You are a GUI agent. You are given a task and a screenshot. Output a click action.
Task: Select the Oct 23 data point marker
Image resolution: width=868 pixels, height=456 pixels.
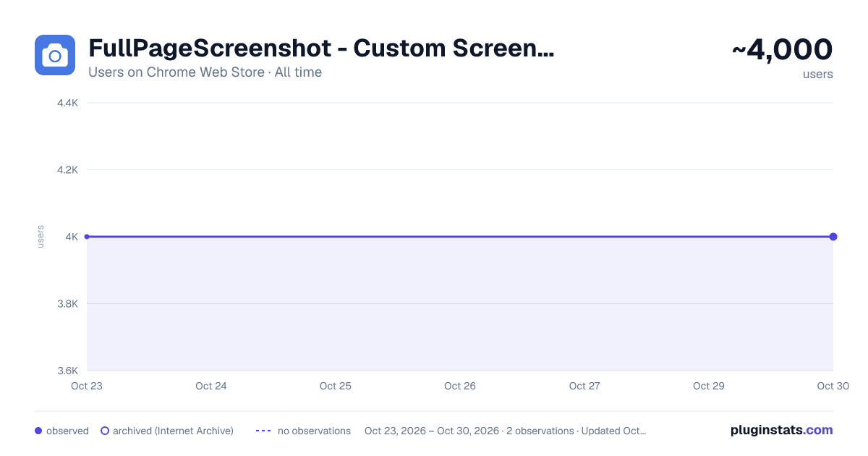tap(87, 237)
